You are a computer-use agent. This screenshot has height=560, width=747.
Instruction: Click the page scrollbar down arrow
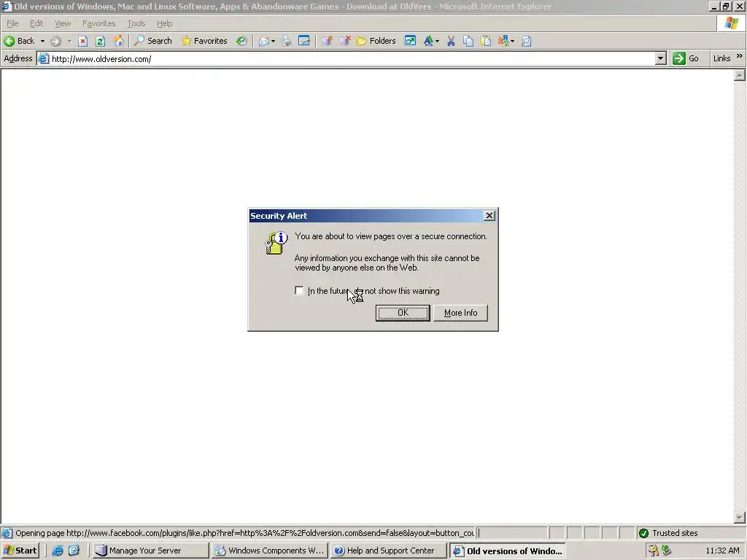point(740,517)
